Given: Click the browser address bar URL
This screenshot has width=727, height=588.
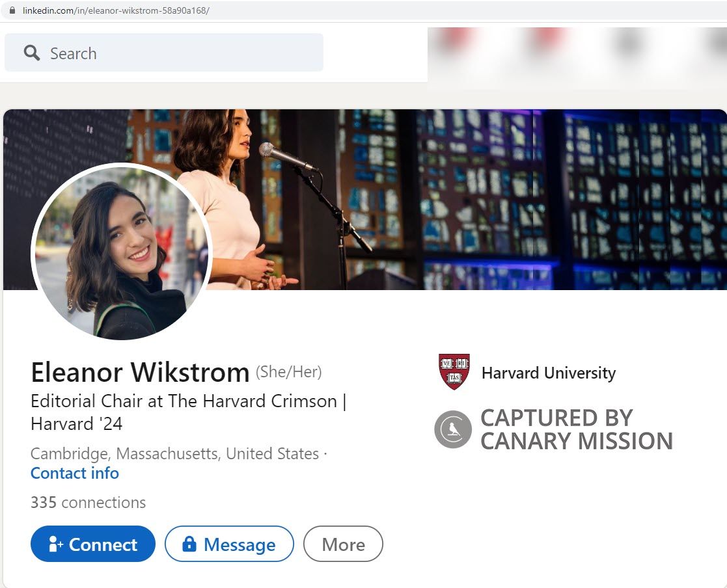Looking at the screenshot, I should pyautogui.click(x=117, y=10).
